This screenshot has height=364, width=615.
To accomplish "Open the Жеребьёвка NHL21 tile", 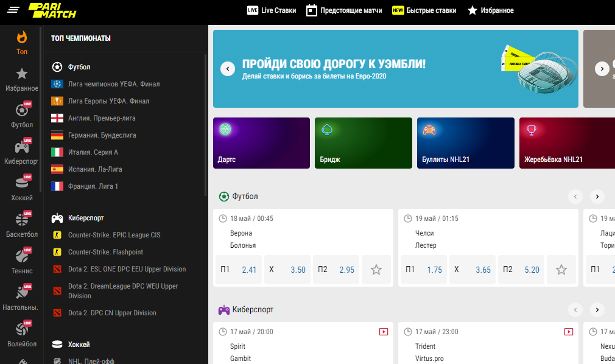I will pyautogui.click(x=567, y=143).
